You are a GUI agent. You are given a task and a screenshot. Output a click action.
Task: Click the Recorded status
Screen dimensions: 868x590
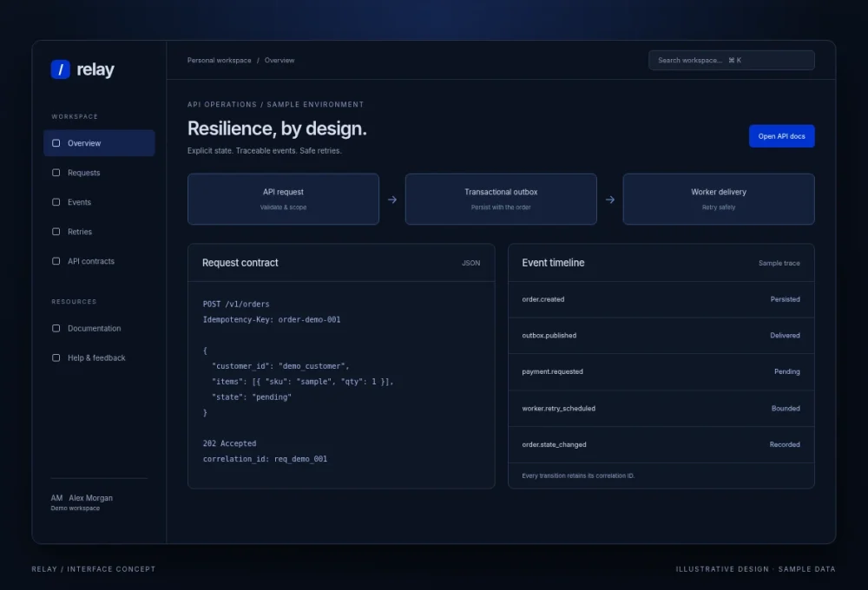785,444
